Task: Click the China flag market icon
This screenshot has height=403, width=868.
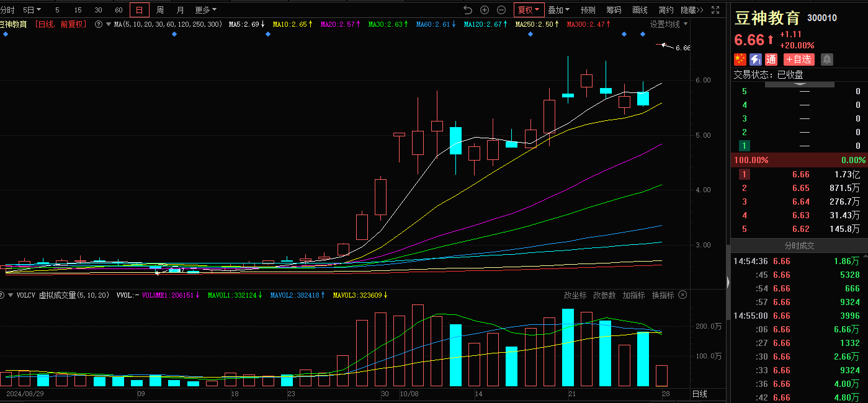Action: [x=740, y=60]
